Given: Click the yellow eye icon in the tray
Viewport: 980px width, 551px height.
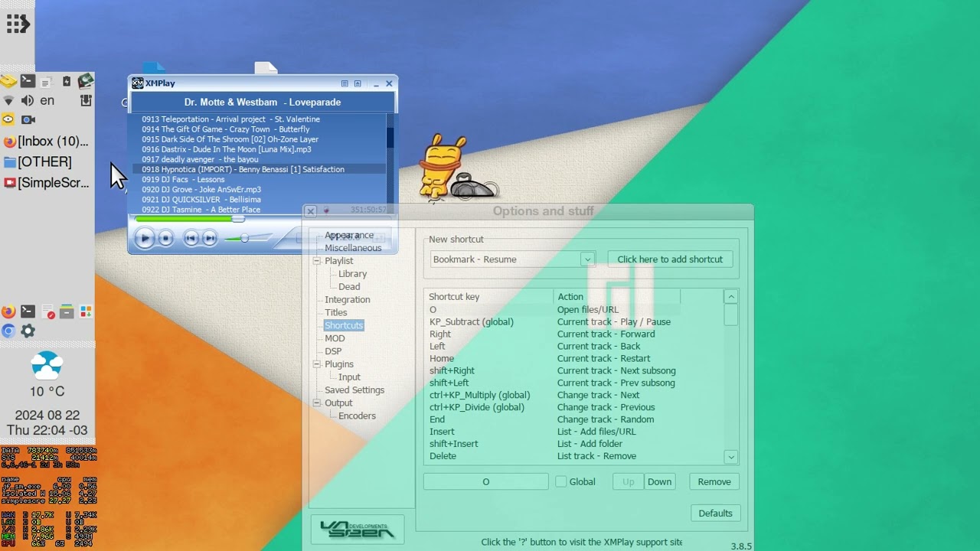Looking at the screenshot, I should coord(8,119).
